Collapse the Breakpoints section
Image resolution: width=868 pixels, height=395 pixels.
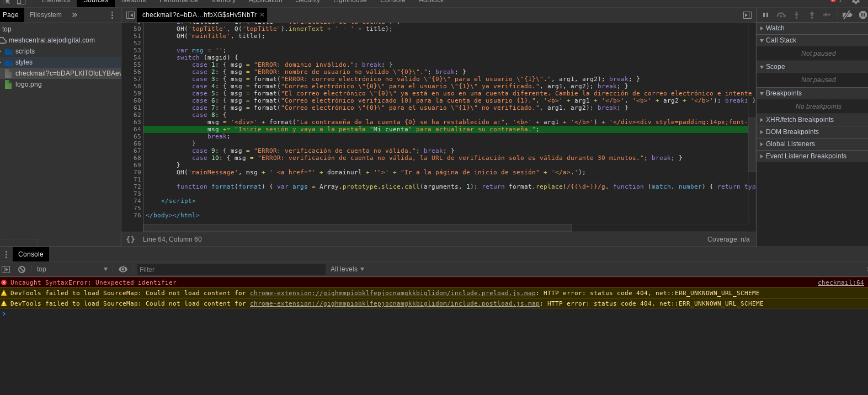[812, 93]
